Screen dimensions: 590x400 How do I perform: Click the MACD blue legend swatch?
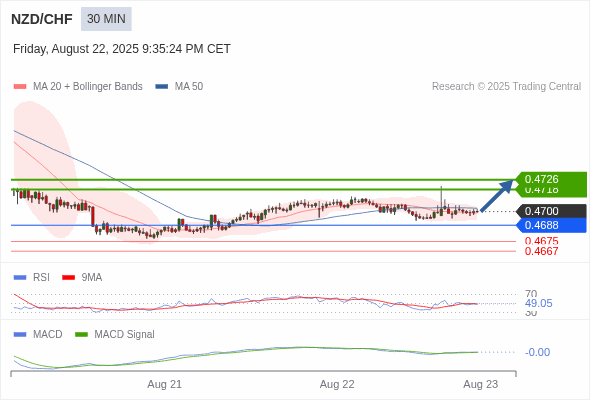[x=20, y=335]
